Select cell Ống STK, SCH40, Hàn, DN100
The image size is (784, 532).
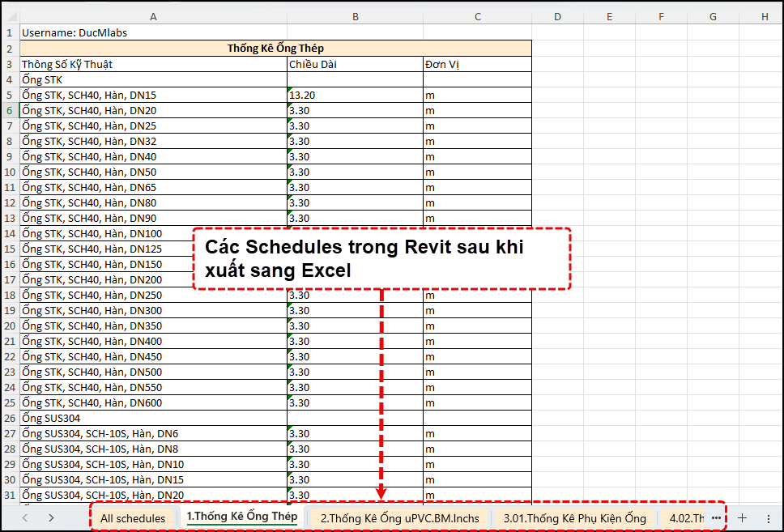pos(106,233)
